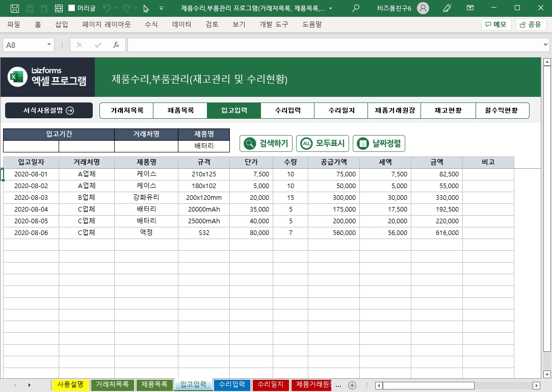Toggle the 머리글 checkbox
The width and height of the screenshot is (552, 392).
pyautogui.click(x=71, y=8)
